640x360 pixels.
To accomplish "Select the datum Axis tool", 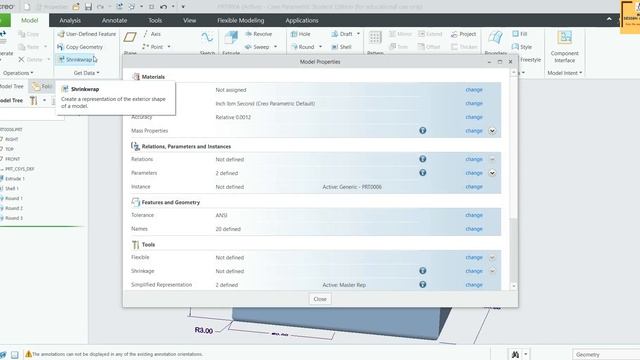I will pyautogui.click(x=152, y=34).
